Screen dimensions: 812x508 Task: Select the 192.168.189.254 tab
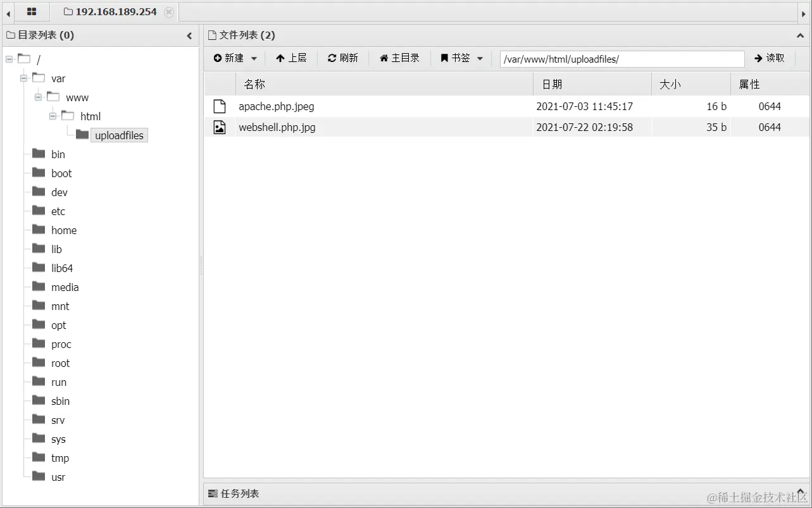click(x=116, y=11)
